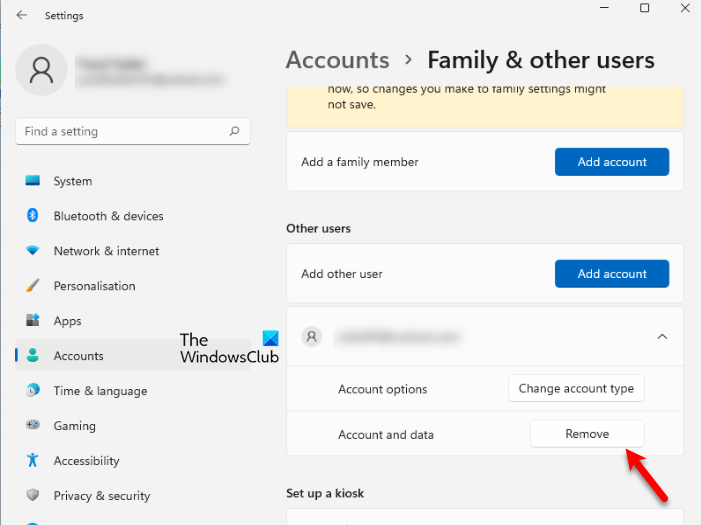
Task: Click the back arrow in Settings header
Action: click(22, 16)
